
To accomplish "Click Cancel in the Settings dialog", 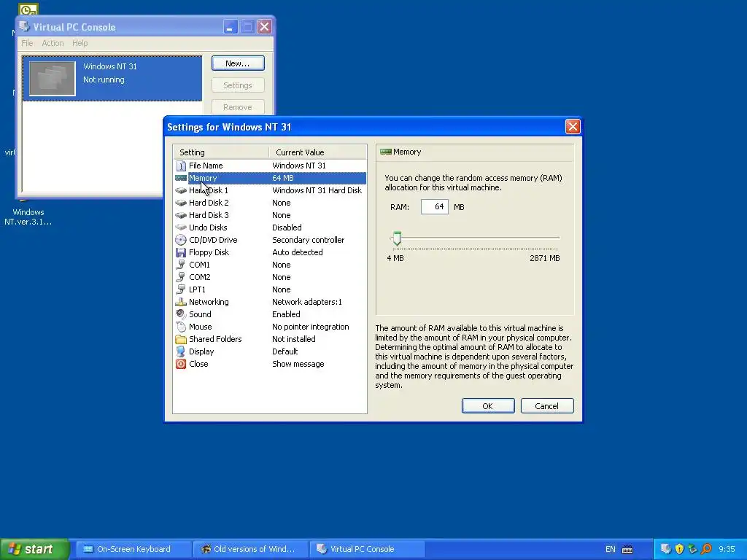I will point(547,406).
